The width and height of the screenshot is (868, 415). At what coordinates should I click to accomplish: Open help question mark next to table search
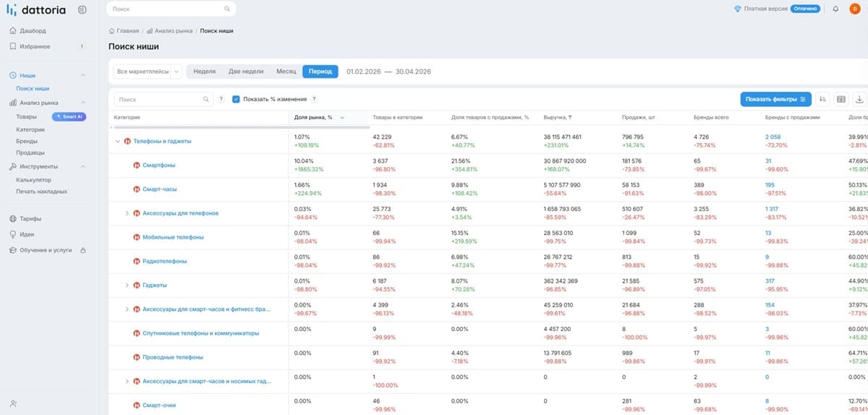[x=221, y=99]
